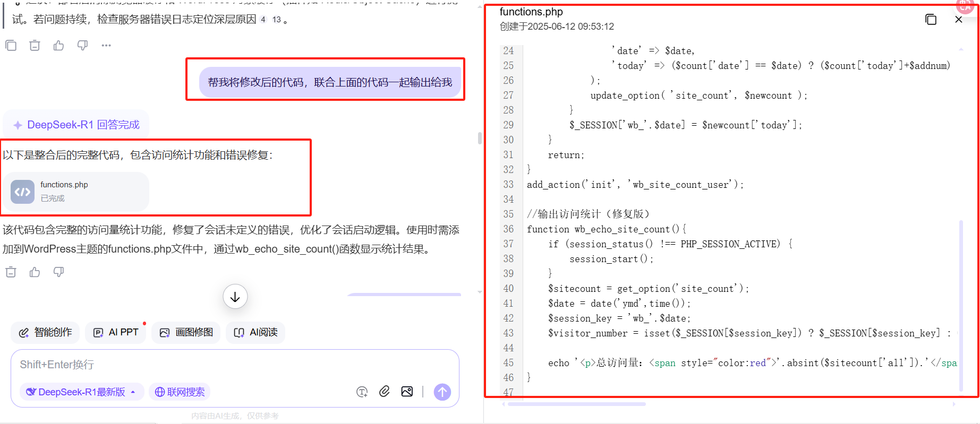Focus the Shift+Enter换行 message input field
Image resolution: width=980 pixels, height=424 pixels.
coord(234,365)
